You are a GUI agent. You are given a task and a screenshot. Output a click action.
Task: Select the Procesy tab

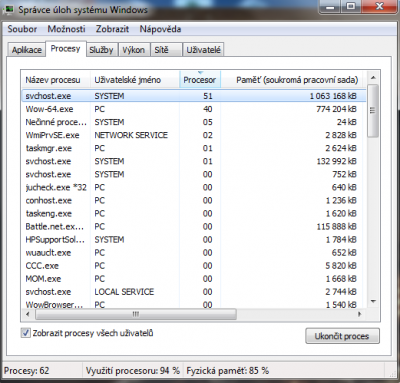[x=66, y=49]
